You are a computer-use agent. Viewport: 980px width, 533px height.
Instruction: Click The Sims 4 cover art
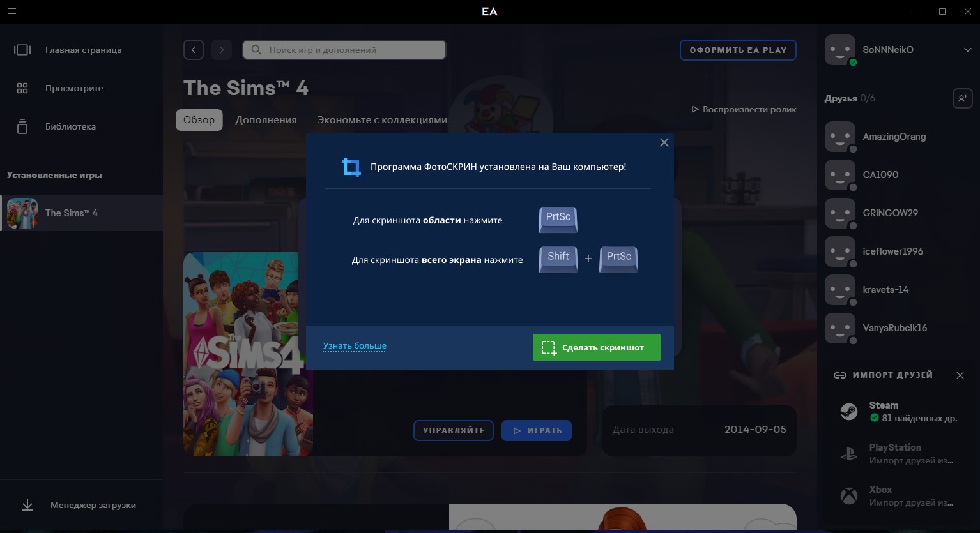tap(248, 354)
